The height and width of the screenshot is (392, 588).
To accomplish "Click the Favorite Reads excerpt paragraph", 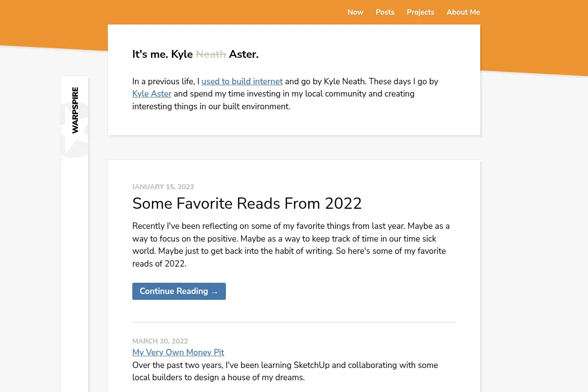I will coord(291,245).
